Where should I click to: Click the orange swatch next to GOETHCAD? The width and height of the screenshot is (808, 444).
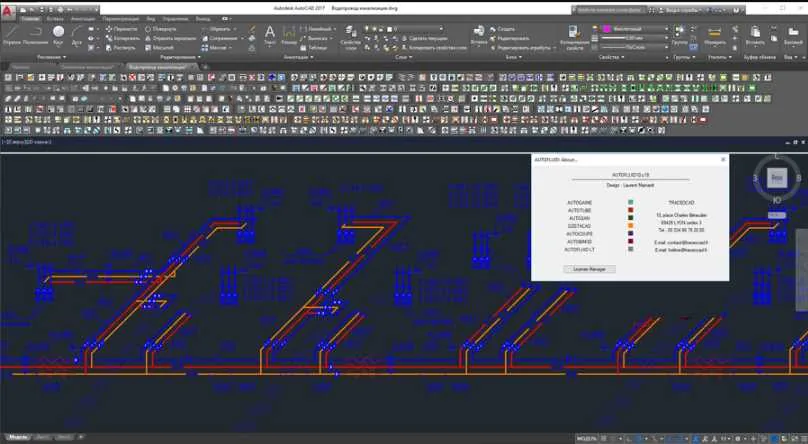tap(630, 226)
